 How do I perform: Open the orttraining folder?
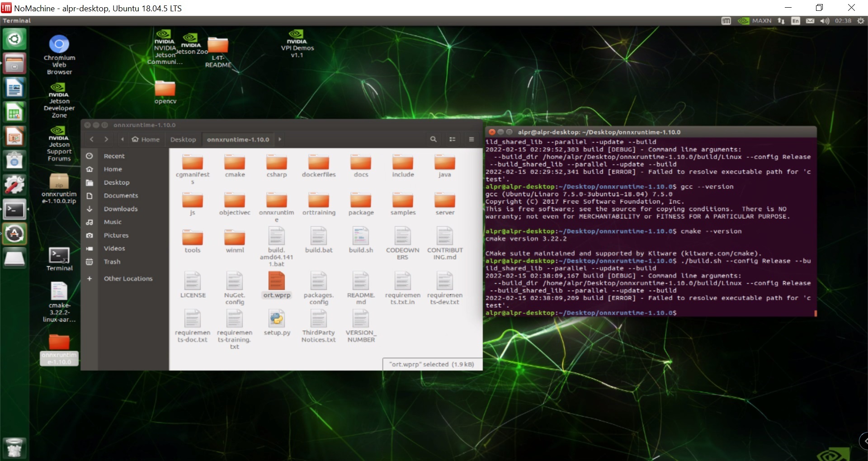[x=319, y=204]
